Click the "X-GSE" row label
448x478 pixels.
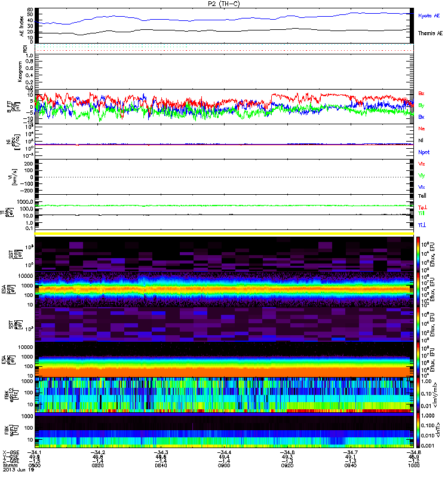[x=10, y=453]
